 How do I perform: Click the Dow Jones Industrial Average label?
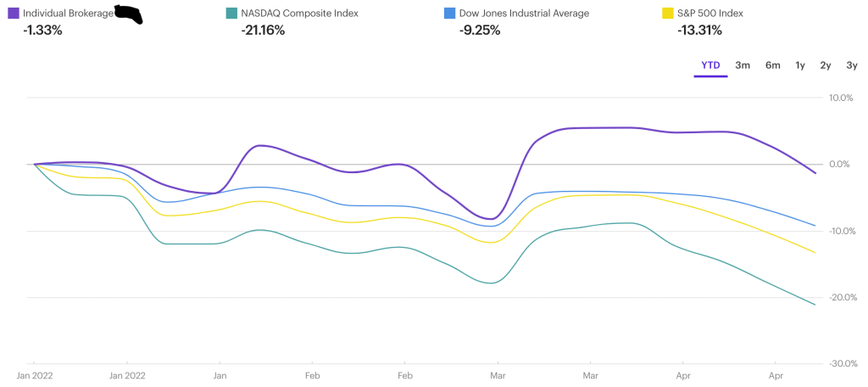pos(523,14)
